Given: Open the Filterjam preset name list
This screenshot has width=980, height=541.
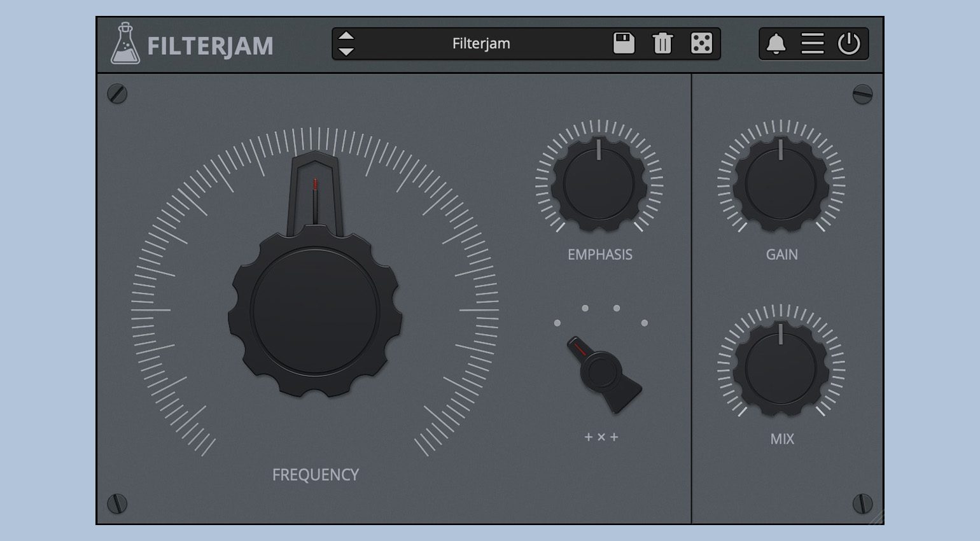Looking at the screenshot, I should (481, 43).
